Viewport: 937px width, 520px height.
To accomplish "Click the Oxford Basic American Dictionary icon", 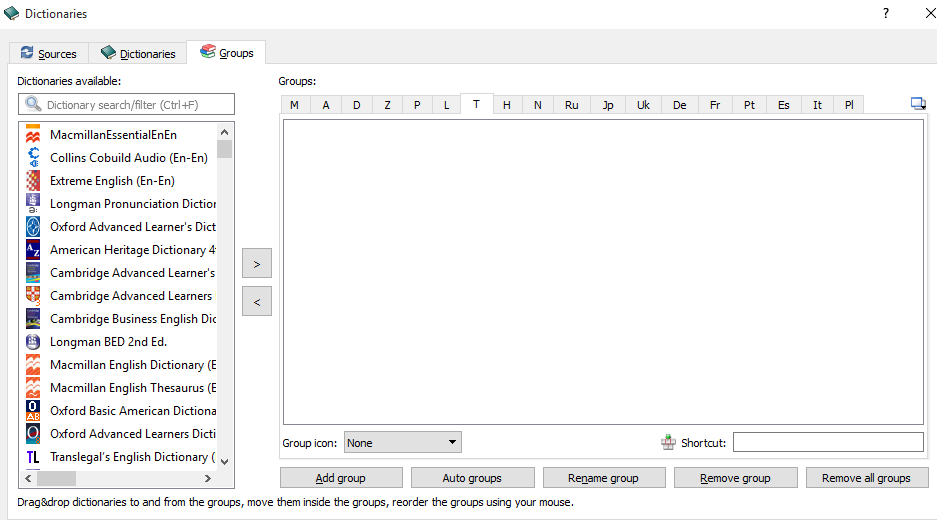I will point(33,411).
